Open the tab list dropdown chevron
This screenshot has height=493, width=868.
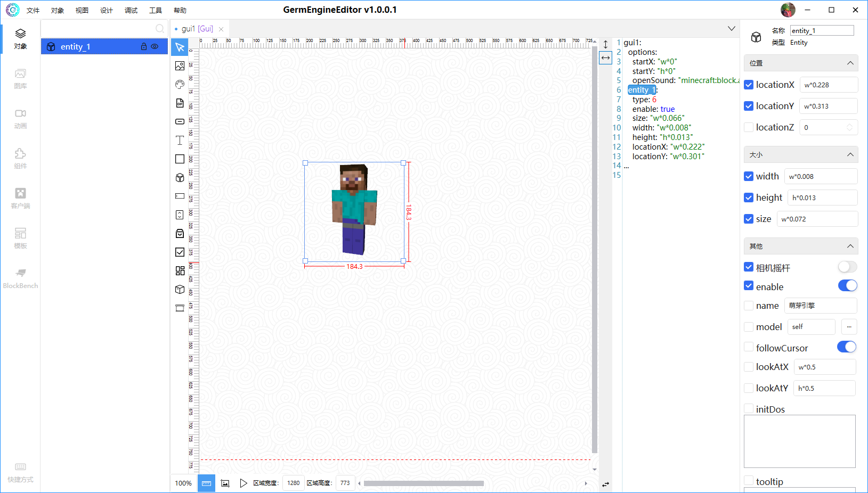click(732, 29)
